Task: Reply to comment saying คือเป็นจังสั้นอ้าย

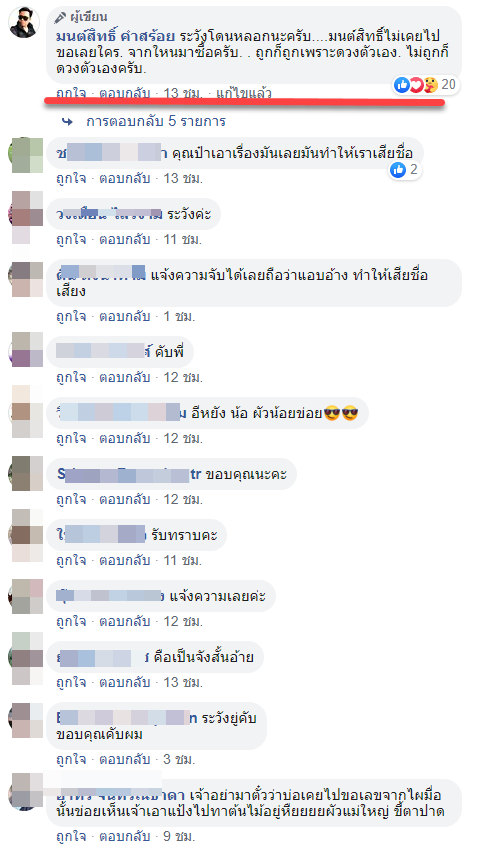Action: coord(124,681)
